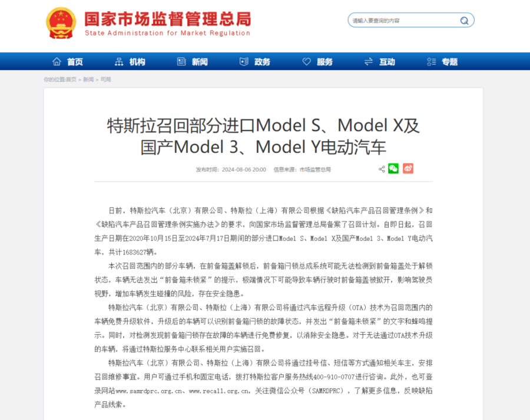Click the Tesla recall article title

[263, 136]
